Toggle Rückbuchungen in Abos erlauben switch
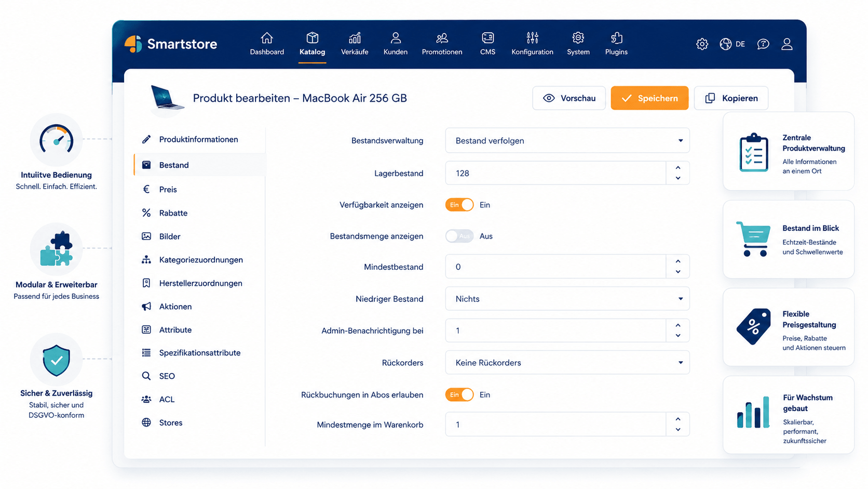Viewport: 868px width, 489px height. [x=459, y=395]
